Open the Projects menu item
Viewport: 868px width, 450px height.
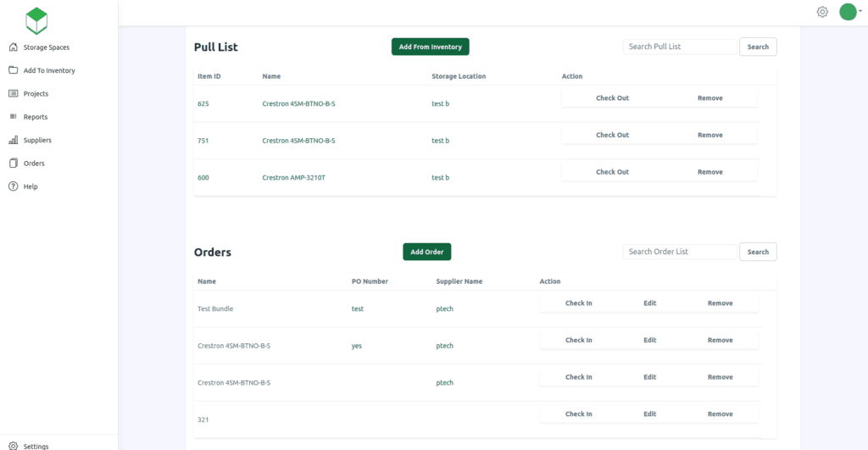tap(36, 94)
